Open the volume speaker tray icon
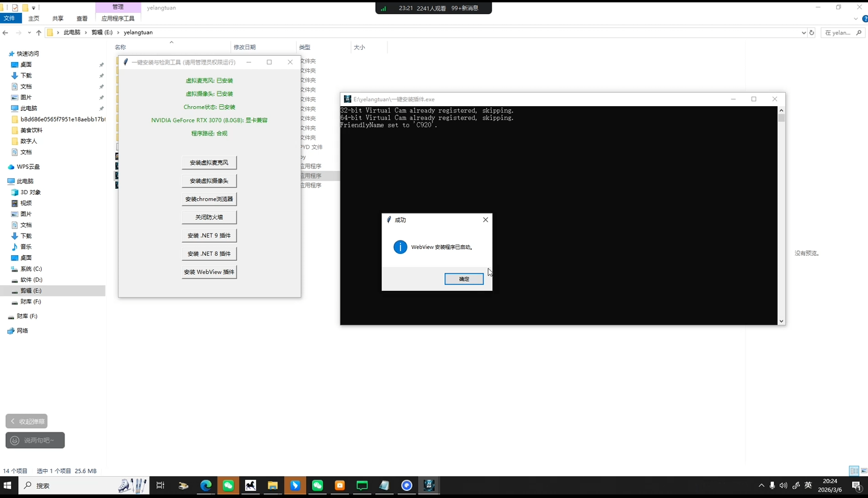Viewport: 868px width, 498px height. click(x=784, y=486)
